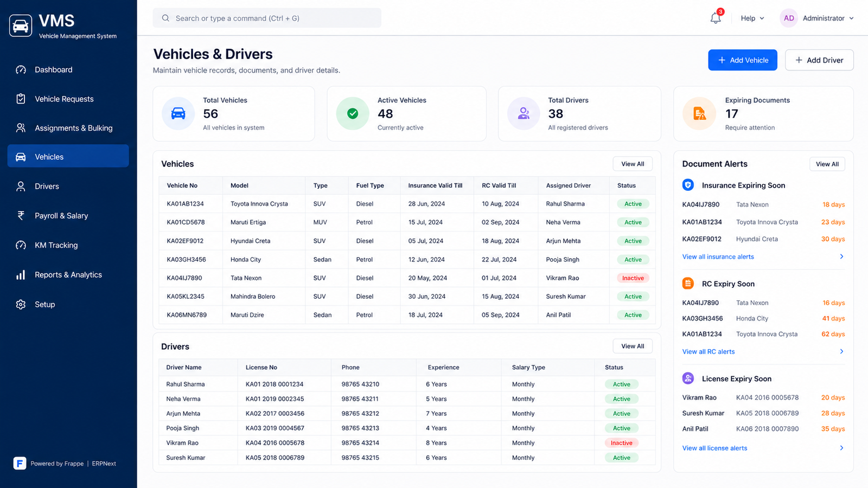Image resolution: width=868 pixels, height=488 pixels.
Task: Click driver name Pooja Singh in Drivers table
Action: pos(182,428)
